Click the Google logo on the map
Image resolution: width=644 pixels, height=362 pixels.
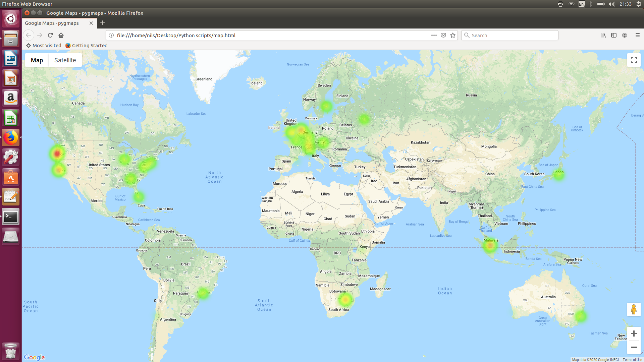(35, 357)
